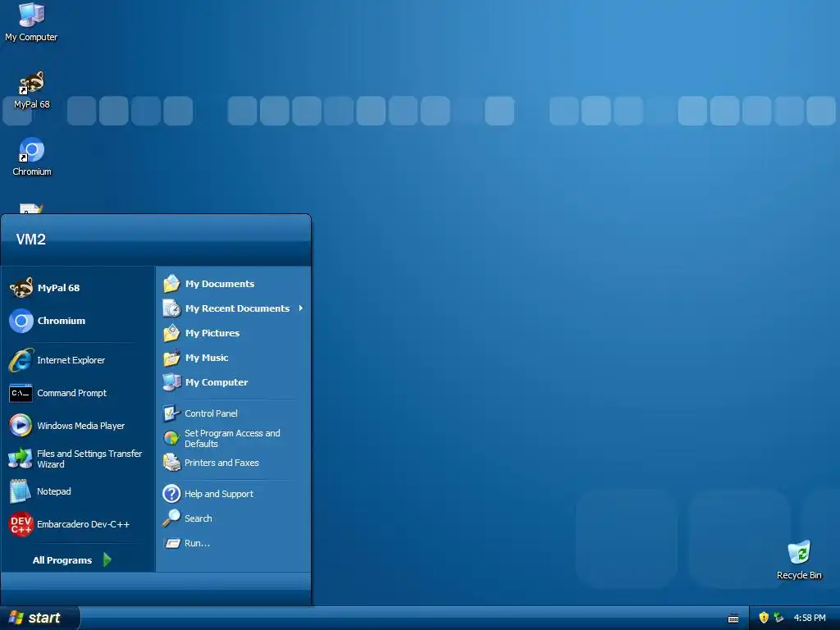Image resolution: width=840 pixels, height=630 pixels.
Task: Click the Notepad icon
Action: pos(21,491)
